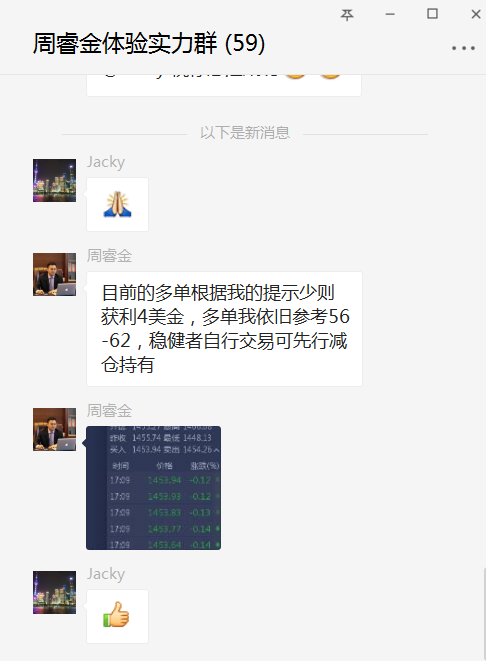Click 周睿金 sender name above the screenshot image
The image size is (486, 661).
point(110,411)
